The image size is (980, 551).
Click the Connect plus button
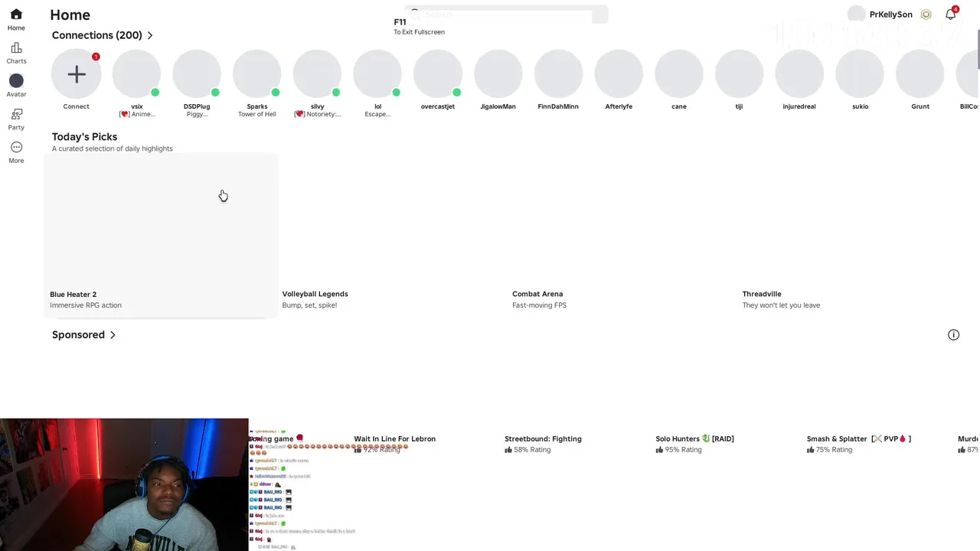(76, 74)
